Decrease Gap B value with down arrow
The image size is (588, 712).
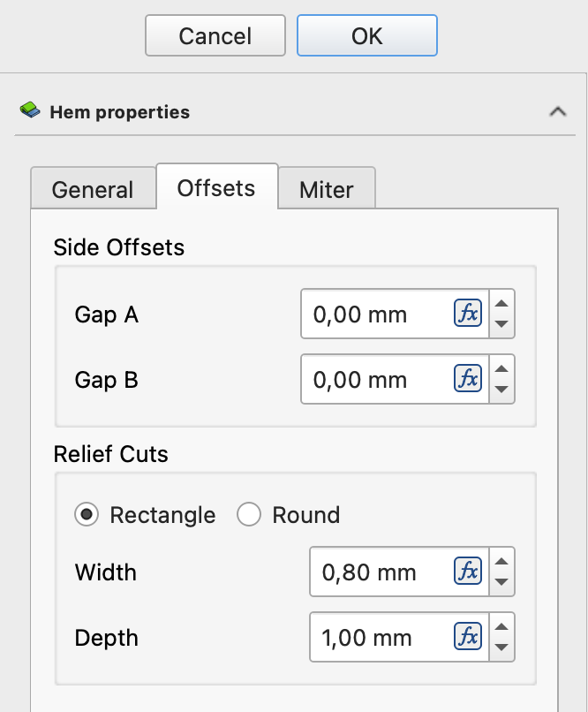click(501, 389)
